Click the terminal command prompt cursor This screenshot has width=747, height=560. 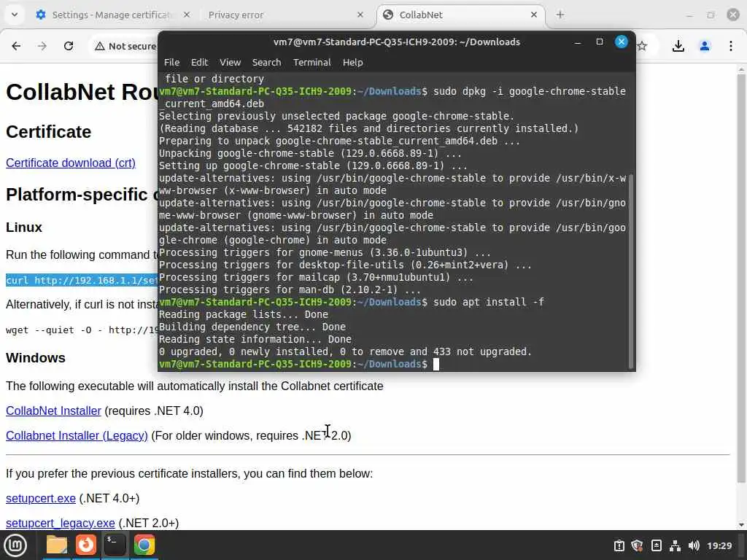[436, 365]
